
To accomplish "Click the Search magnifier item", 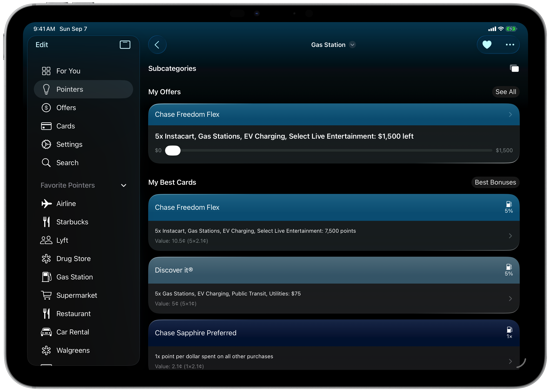I will pyautogui.click(x=67, y=163).
